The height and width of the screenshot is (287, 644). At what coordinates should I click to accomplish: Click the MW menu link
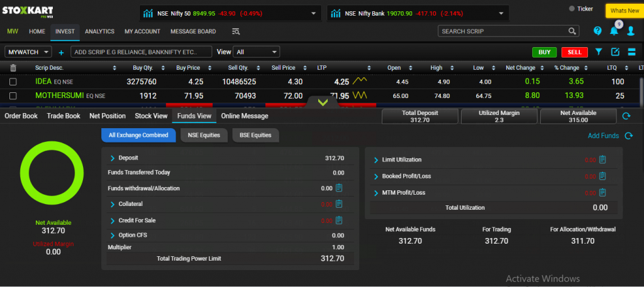(x=13, y=31)
